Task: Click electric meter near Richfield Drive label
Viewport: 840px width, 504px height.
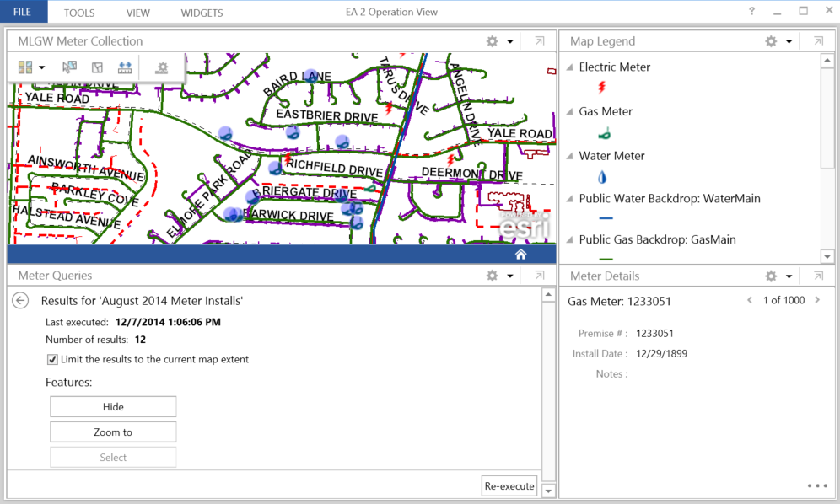Action: click(288, 158)
